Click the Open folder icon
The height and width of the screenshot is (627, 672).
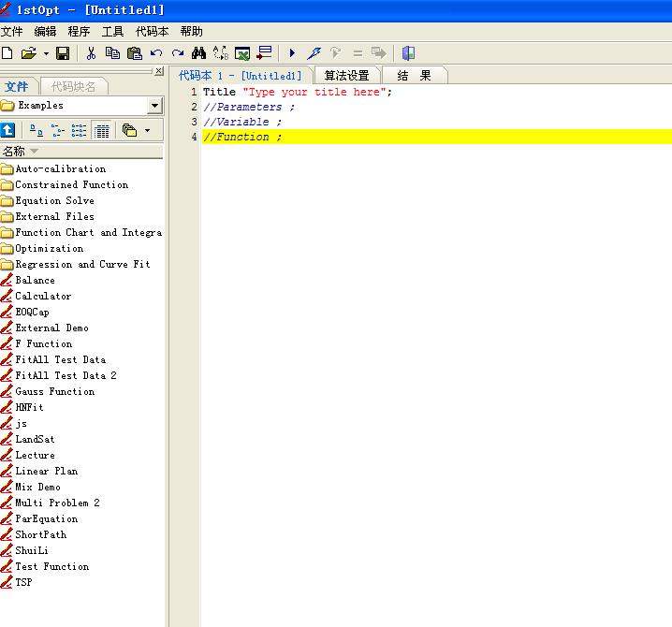pyautogui.click(x=29, y=53)
